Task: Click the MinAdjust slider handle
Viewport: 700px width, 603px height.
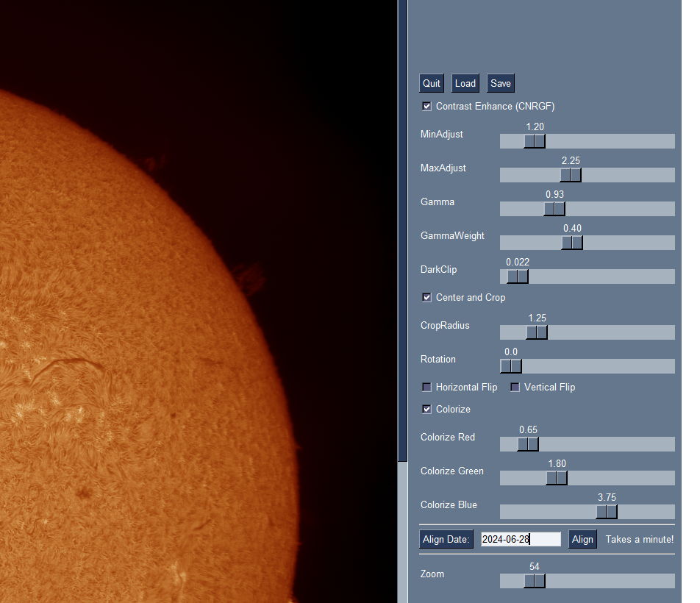Action: [535, 141]
